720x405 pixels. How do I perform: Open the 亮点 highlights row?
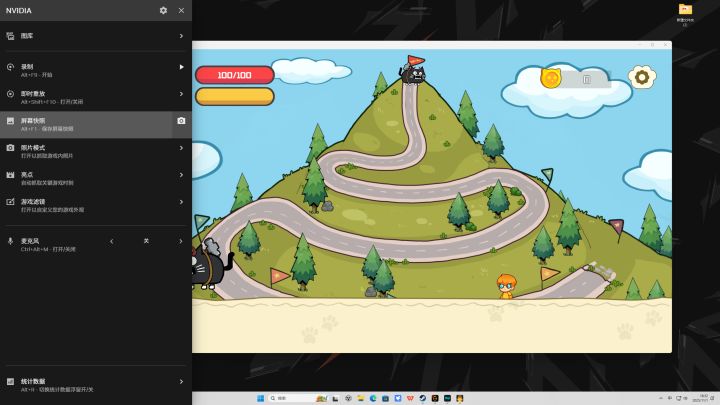(96, 178)
